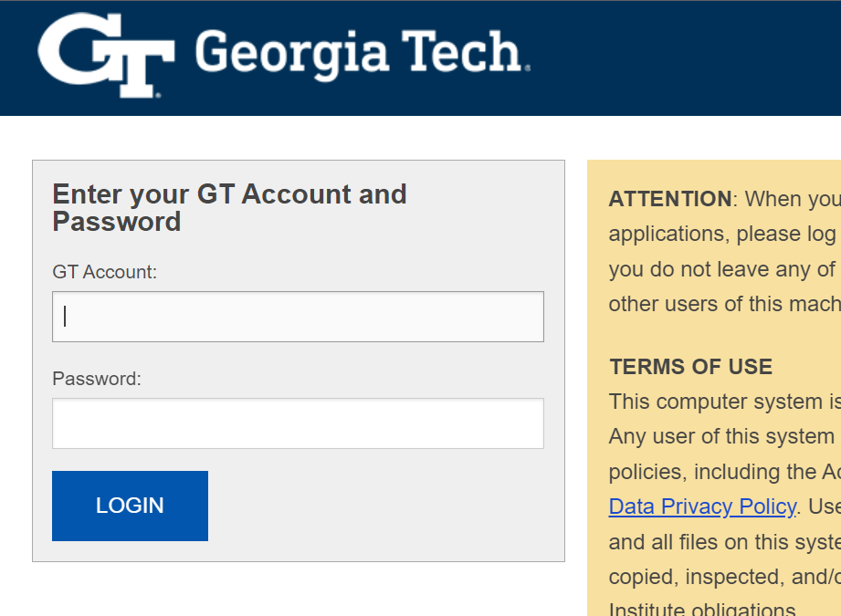The image size is (841, 616).
Task: Click the heading Enter your GT Account and Password
Action: click(x=230, y=207)
